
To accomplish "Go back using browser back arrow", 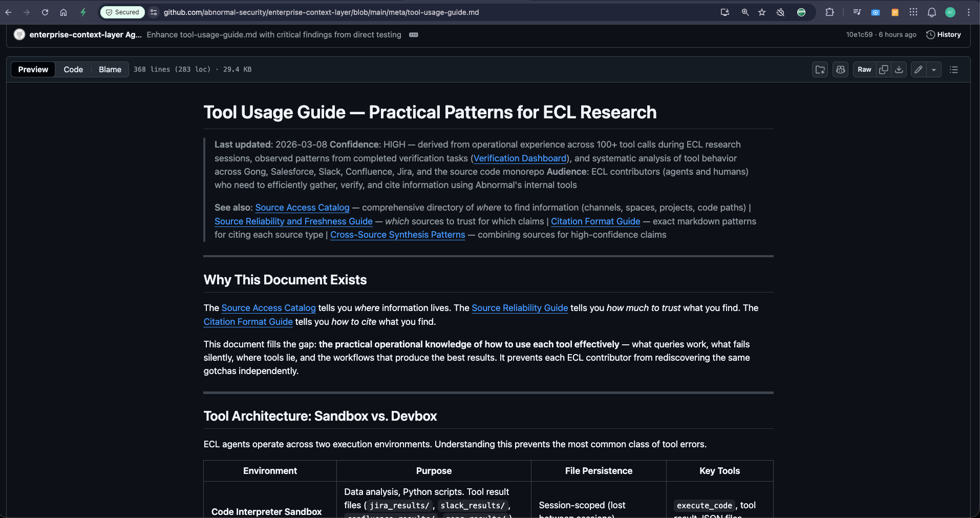I will coord(9,12).
